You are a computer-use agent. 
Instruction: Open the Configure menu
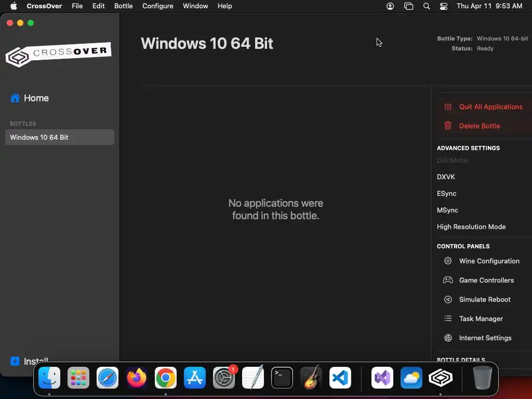point(158,6)
